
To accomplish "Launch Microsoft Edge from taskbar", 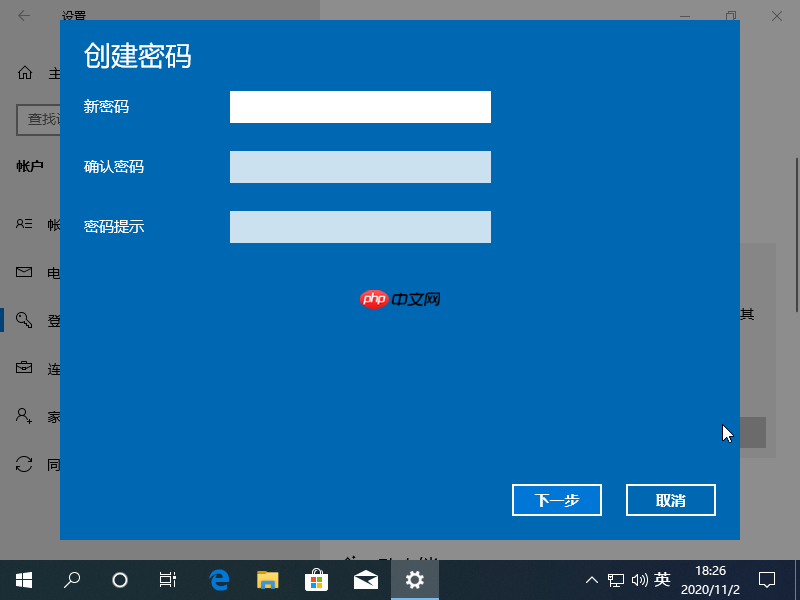I will click(218, 579).
